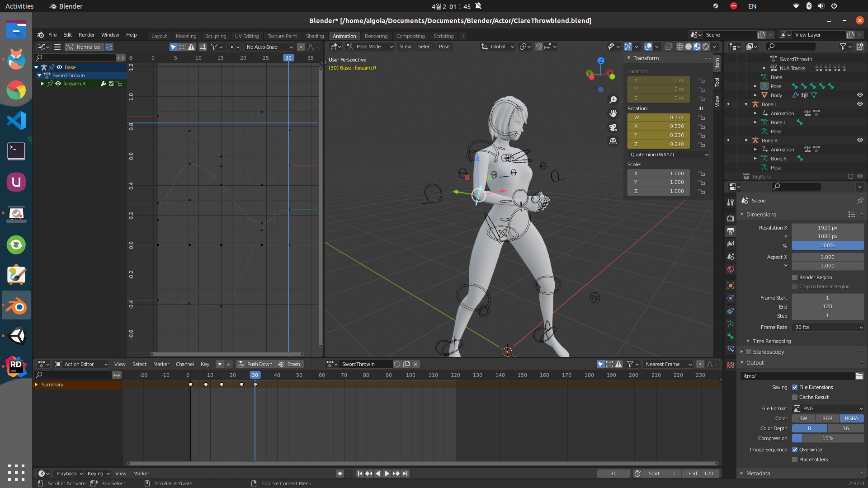Open the View Layer properties tab icon
This screenshot has height=488, width=868.
[x=730, y=244]
